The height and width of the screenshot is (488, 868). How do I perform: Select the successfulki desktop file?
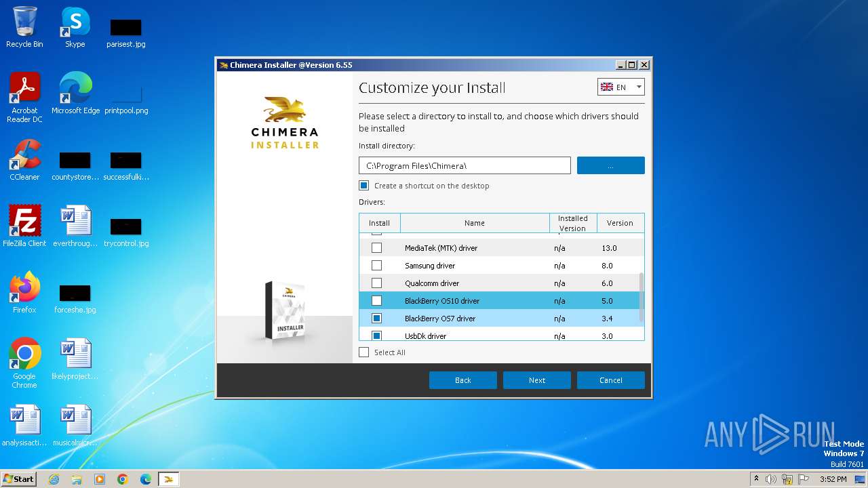(125, 165)
